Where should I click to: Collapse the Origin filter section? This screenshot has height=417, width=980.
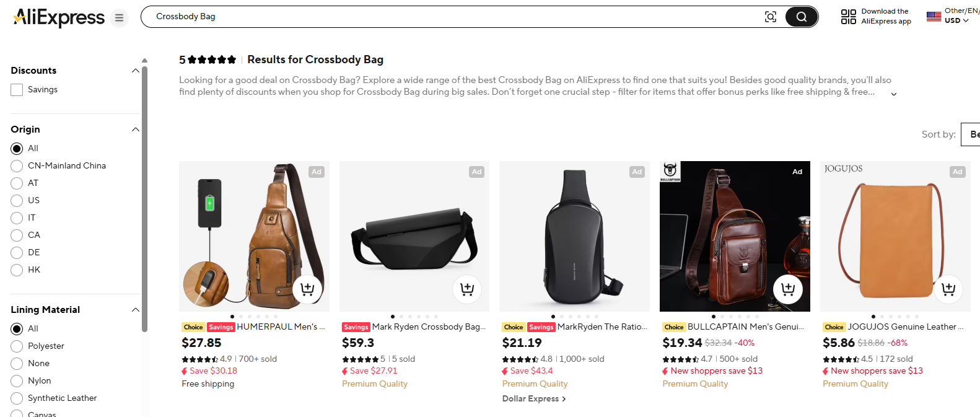(x=135, y=129)
